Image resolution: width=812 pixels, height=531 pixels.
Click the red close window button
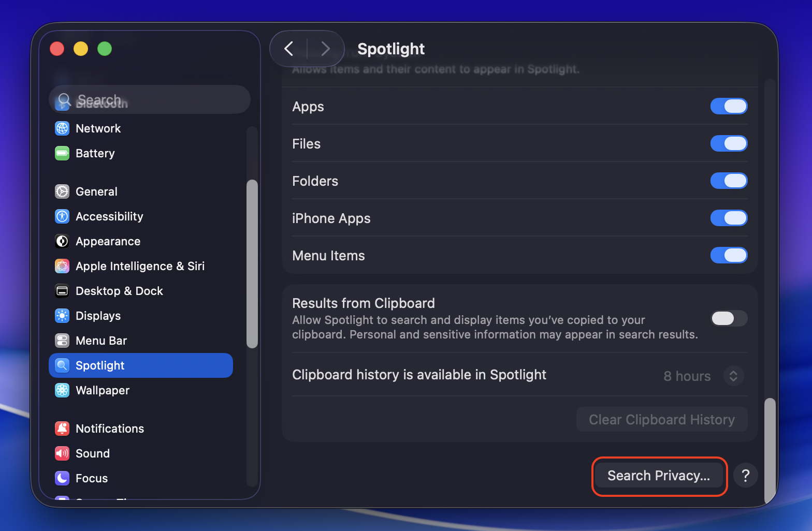point(57,49)
